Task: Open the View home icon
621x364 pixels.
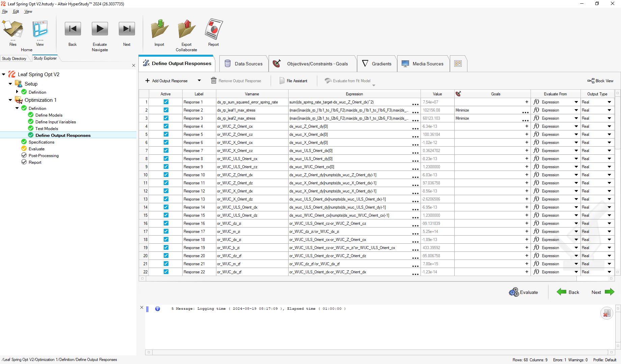Action: click(40, 29)
